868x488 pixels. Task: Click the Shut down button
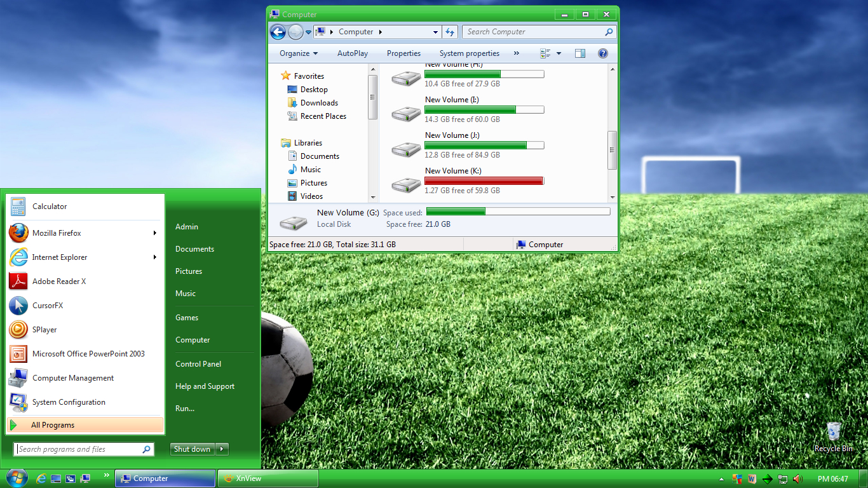pos(193,449)
